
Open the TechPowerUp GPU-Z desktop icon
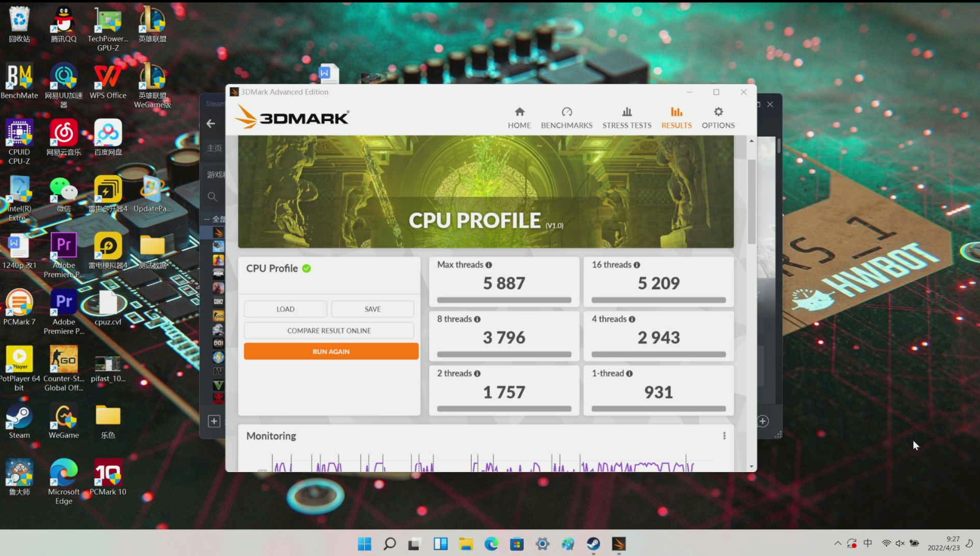108,29
